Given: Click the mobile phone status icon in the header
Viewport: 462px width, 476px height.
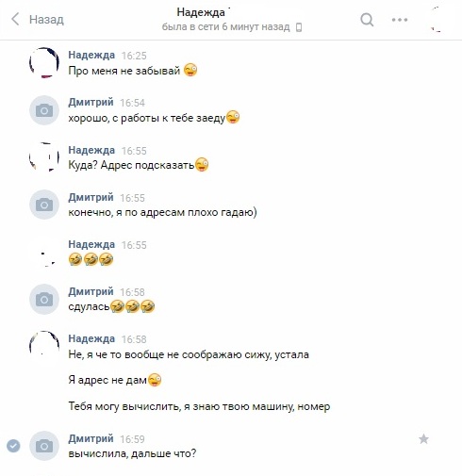Looking at the screenshot, I should point(299,27).
